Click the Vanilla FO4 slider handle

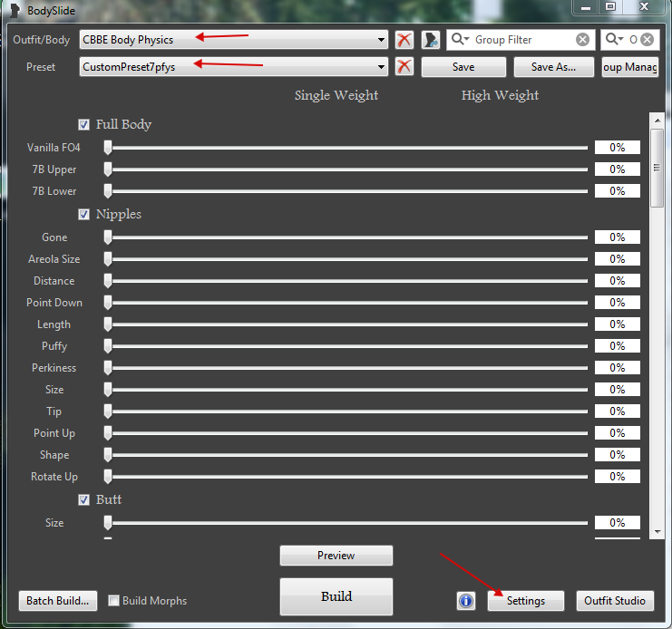pos(108,148)
